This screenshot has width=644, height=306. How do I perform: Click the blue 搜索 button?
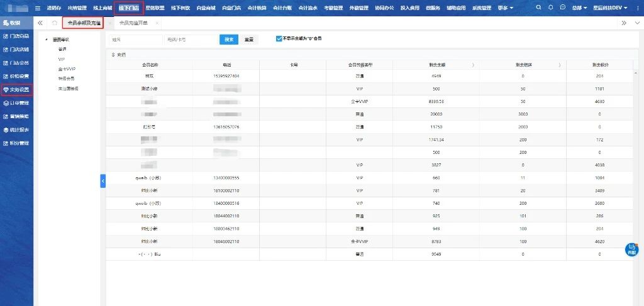(229, 39)
